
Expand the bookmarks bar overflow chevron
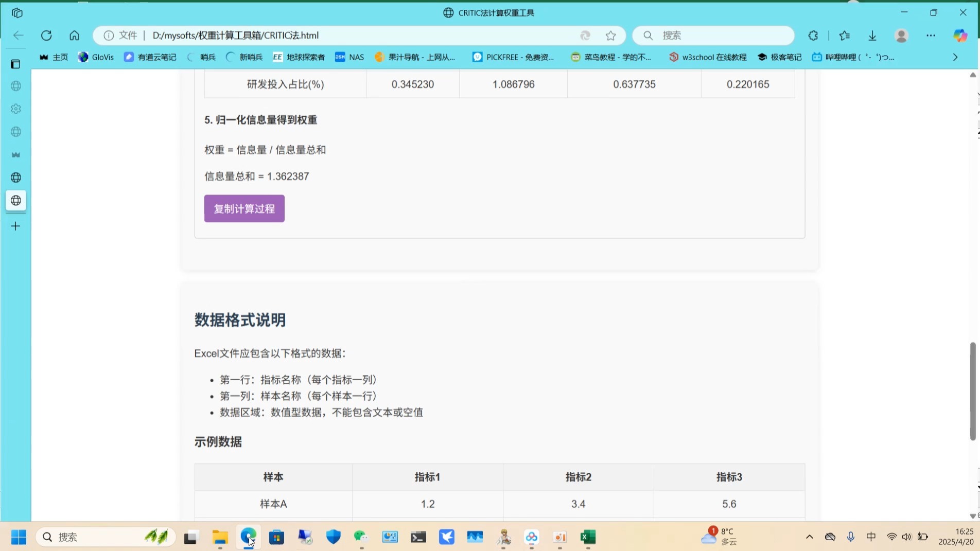[955, 57]
